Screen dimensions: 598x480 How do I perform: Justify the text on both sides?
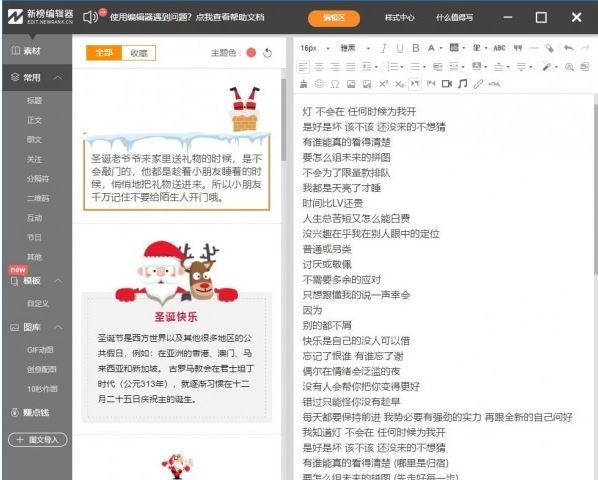350,67
